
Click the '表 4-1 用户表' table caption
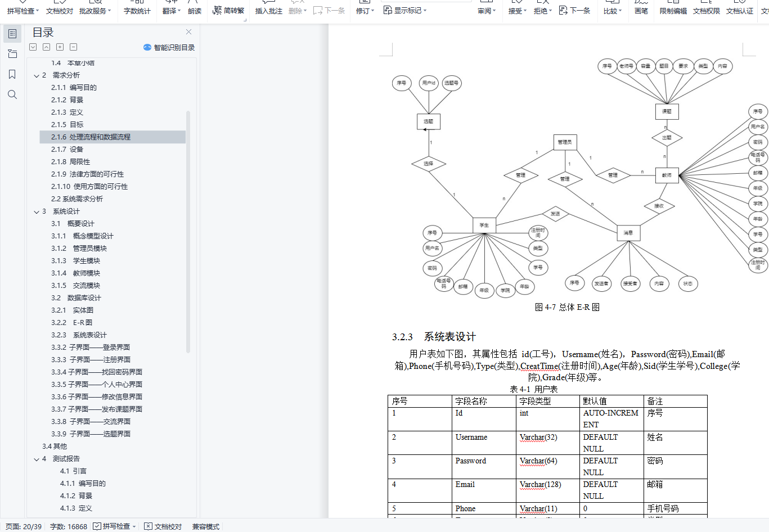[x=534, y=389]
